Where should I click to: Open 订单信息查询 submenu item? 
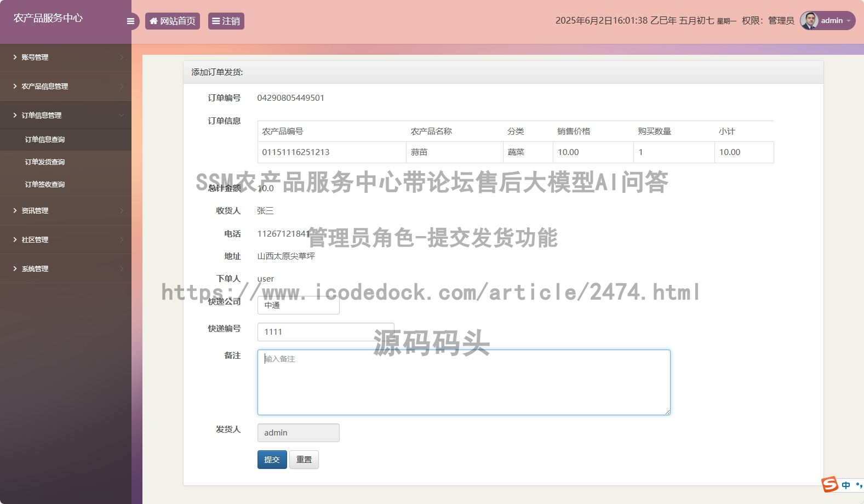click(x=66, y=140)
